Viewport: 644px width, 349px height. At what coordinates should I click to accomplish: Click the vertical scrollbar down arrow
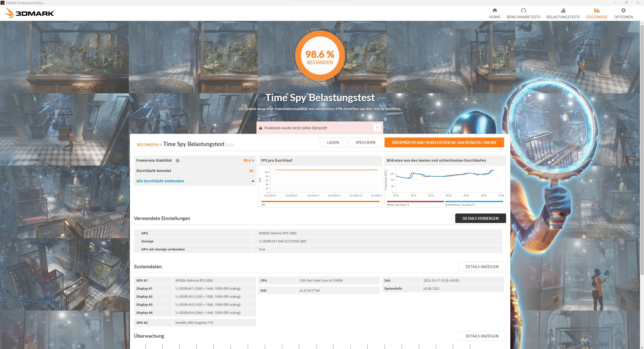(x=642, y=347)
